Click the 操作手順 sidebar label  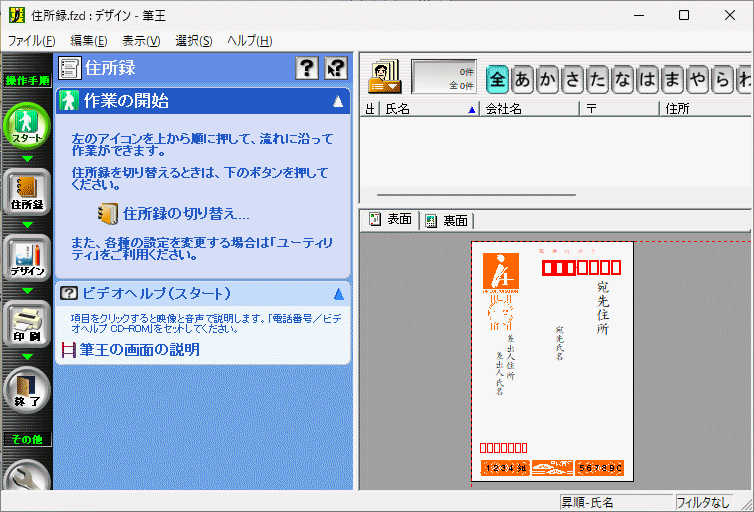[27, 81]
